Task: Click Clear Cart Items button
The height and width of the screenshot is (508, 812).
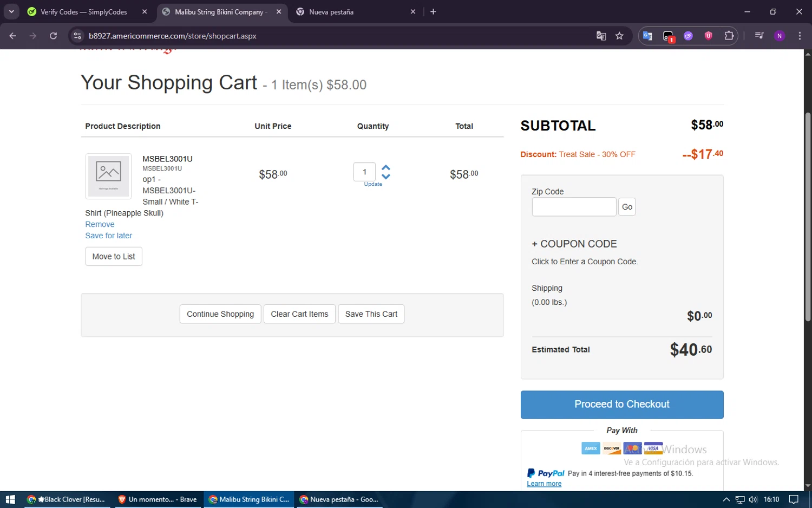Action: coord(299,314)
